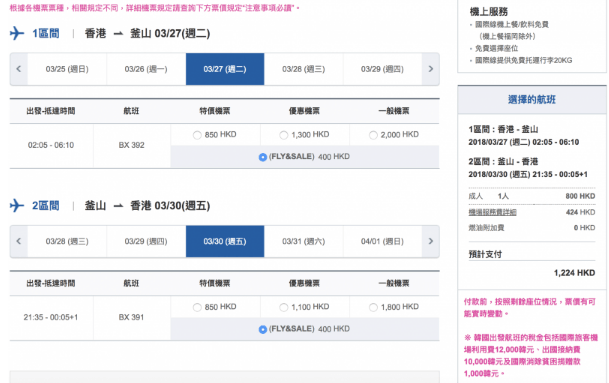This screenshot has width=609, height=383.
Task: Select the 850 HKD fare for BX 392
Action: click(197, 135)
